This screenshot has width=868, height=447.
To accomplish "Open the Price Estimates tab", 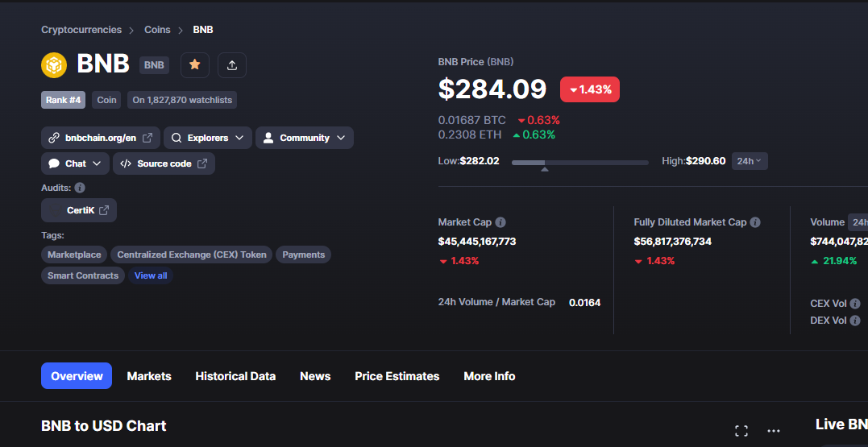I will coord(397,376).
